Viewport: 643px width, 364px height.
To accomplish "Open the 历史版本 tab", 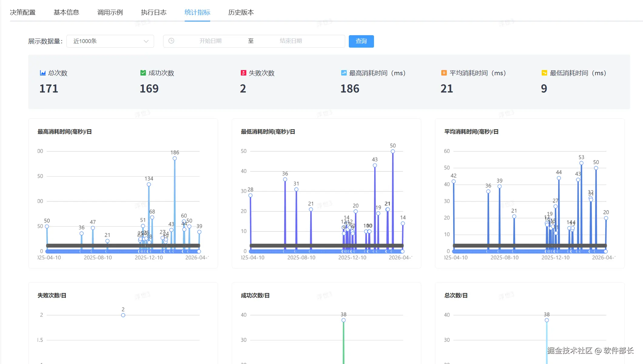I will (x=241, y=12).
